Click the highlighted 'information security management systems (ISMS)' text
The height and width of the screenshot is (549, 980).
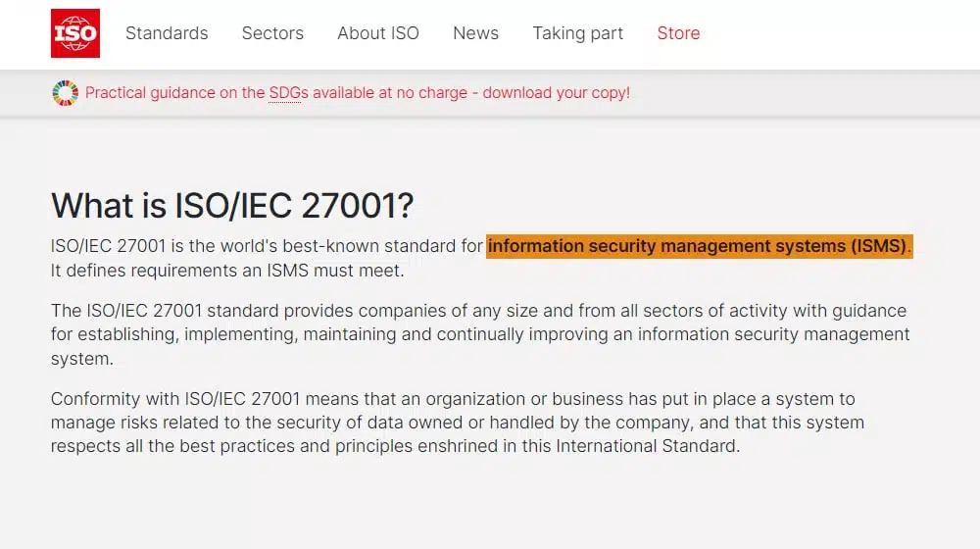pos(700,246)
